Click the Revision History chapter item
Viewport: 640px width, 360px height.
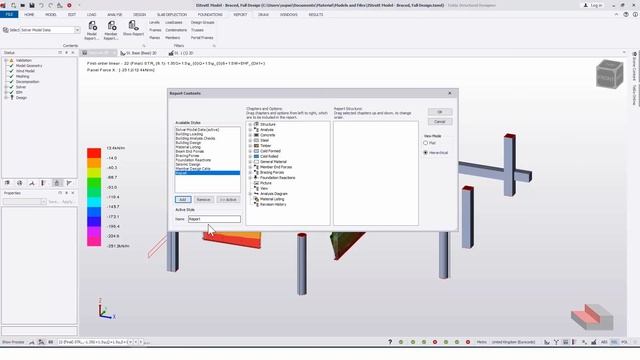[273, 204]
